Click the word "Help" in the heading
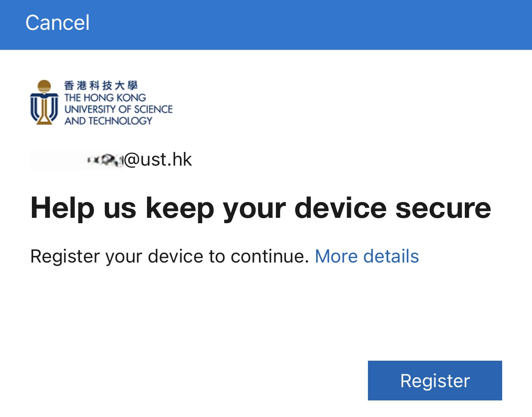 pyautogui.click(x=62, y=208)
